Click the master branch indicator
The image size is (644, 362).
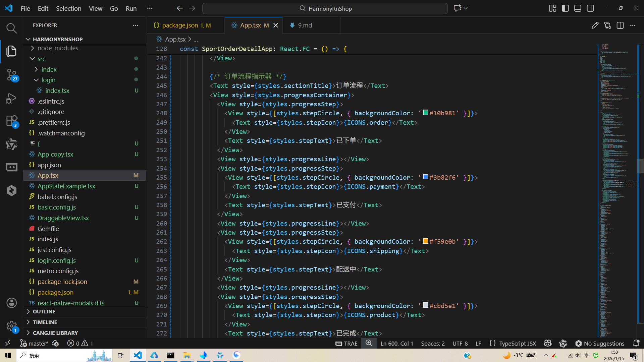(x=35, y=343)
